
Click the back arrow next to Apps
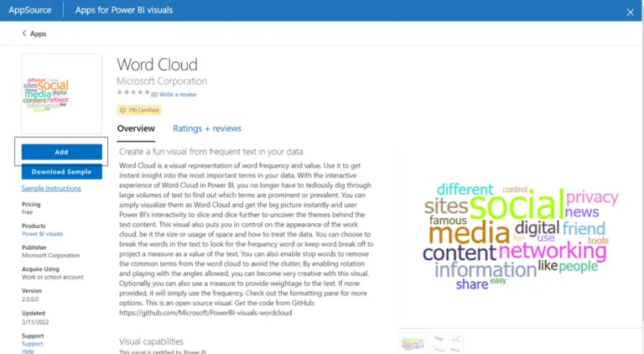point(23,34)
